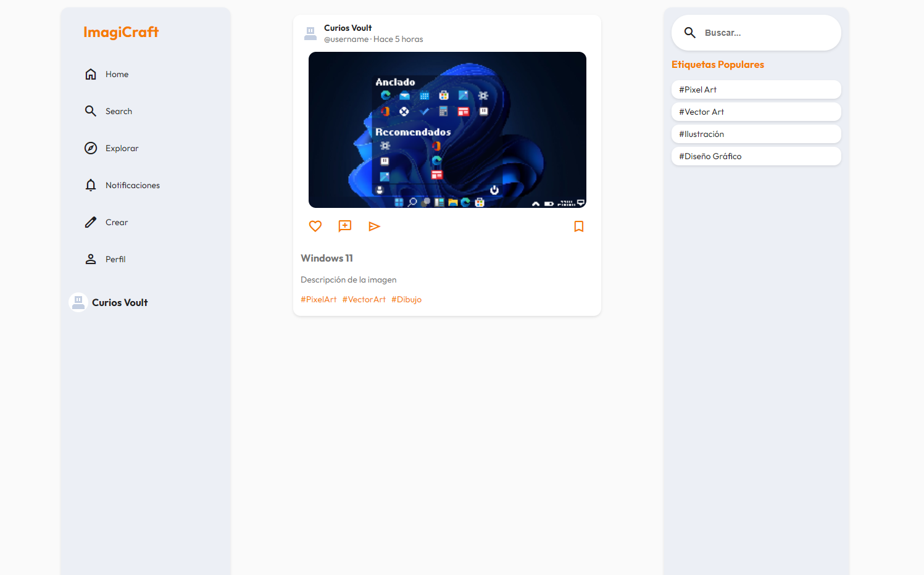Click the @username · Hace 5 horas text
Image resolution: width=924 pixels, height=575 pixels.
click(x=373, y=39)
